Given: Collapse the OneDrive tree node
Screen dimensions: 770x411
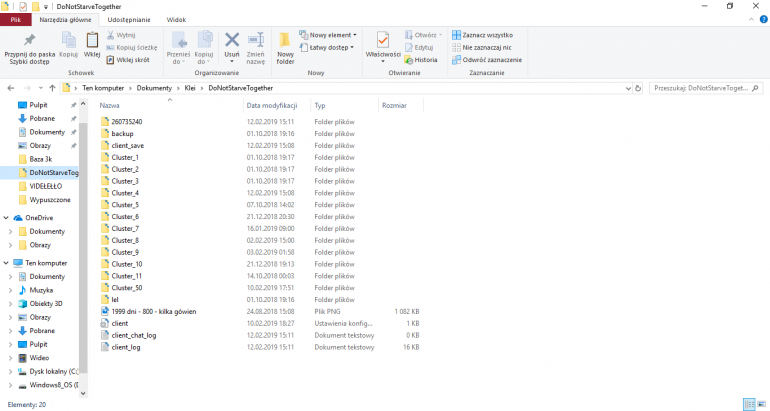Looking at the screenshot, I should coord(6,218).
